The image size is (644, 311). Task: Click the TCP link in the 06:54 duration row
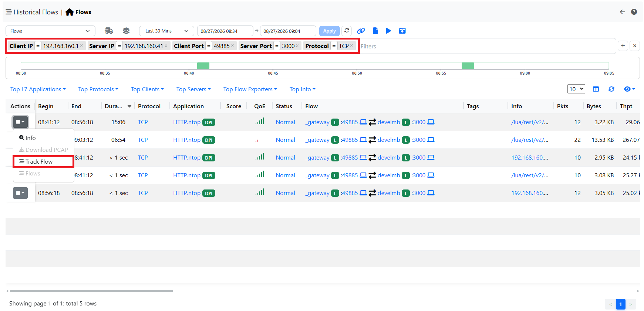[143, 140]
